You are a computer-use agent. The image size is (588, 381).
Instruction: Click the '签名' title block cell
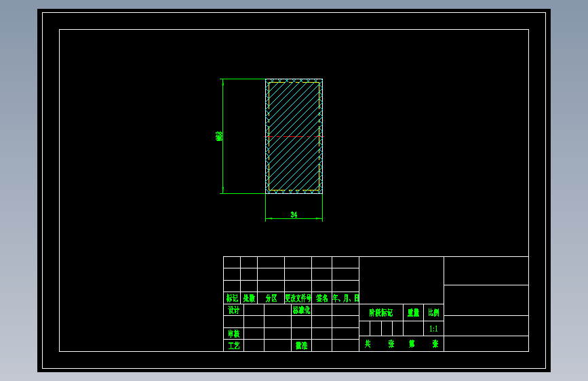tap(321, 298)
